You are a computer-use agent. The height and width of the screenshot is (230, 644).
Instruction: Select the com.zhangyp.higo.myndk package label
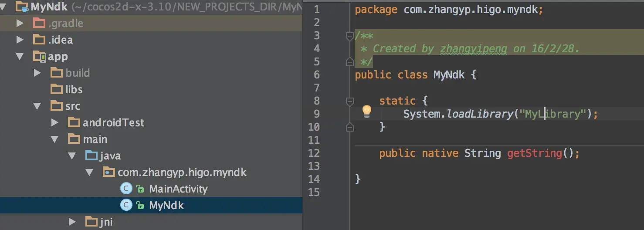(182, 172)
